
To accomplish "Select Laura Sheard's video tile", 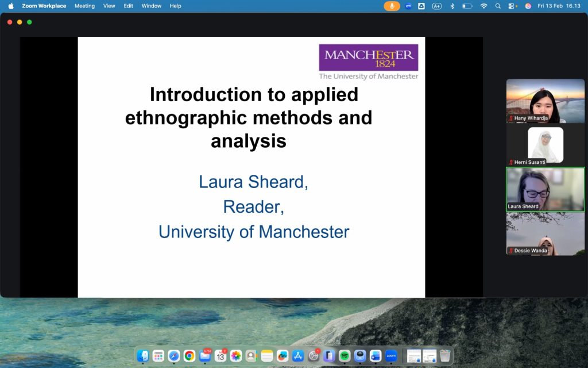I will 545,190.
